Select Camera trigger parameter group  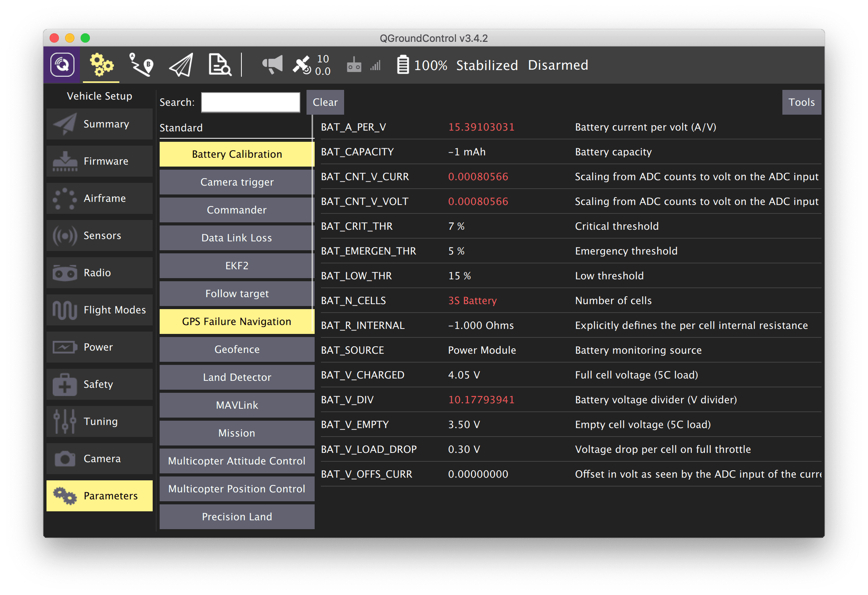click(x=237, y=182)
